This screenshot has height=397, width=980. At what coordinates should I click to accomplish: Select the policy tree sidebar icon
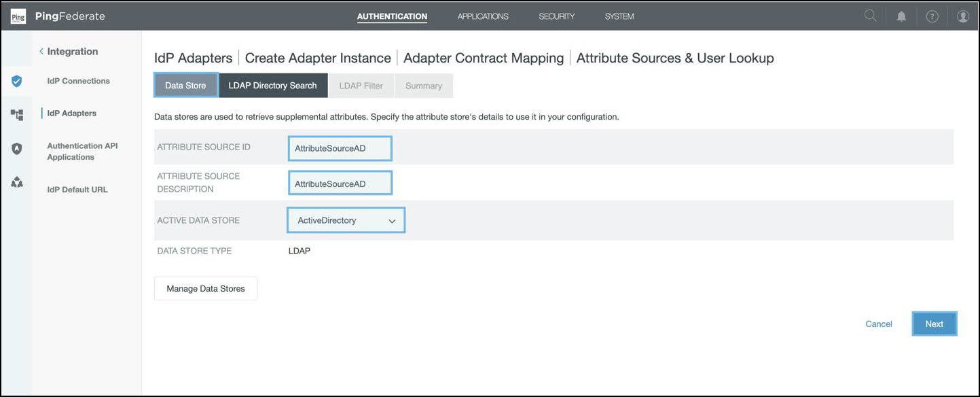pos(17,114)
